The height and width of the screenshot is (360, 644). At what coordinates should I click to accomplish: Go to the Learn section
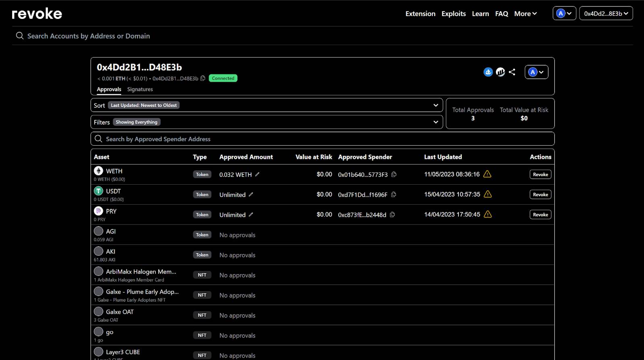pyautogui.click(x=480, y=14)
